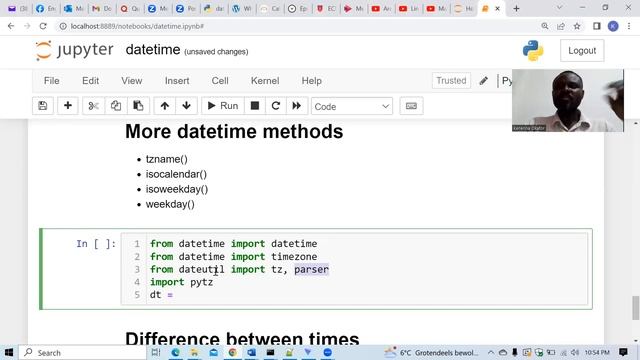This screenshot has height=360, width=640.
Task: Open the Cell menu
Action: pos(220,81)
